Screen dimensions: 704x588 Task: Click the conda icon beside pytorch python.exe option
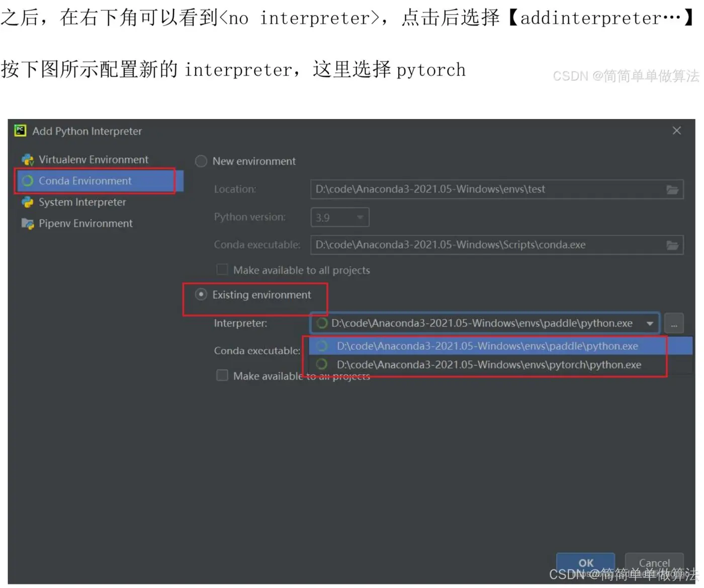pyautogui.click(x=322, y=364)
